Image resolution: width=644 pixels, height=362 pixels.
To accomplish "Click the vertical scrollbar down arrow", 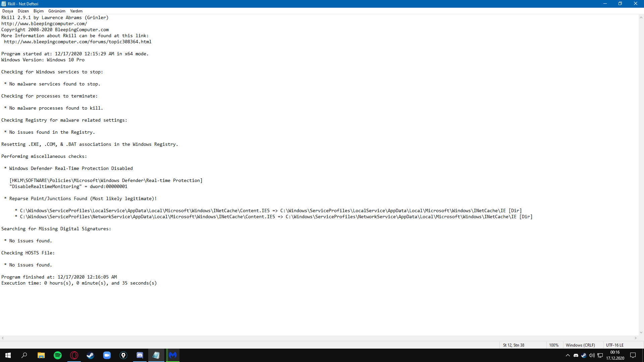I will (x=641, y=333).
